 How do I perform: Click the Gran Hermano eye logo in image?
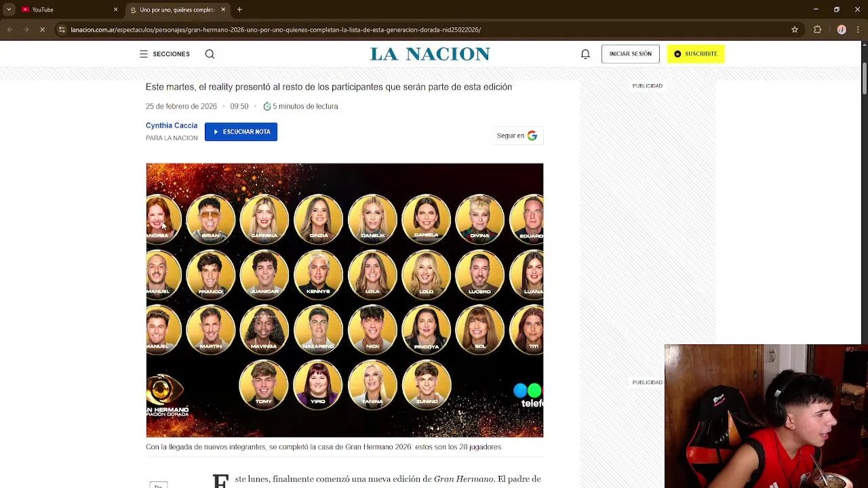[163, 389]
